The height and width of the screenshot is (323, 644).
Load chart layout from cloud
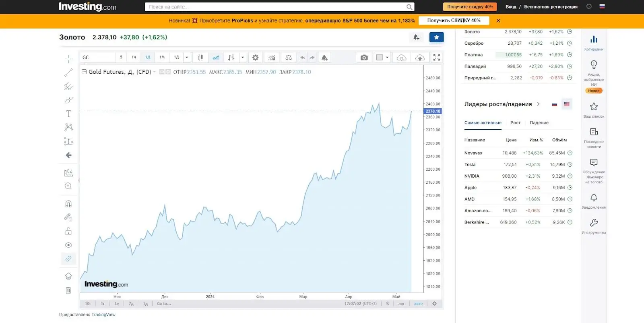402,58
